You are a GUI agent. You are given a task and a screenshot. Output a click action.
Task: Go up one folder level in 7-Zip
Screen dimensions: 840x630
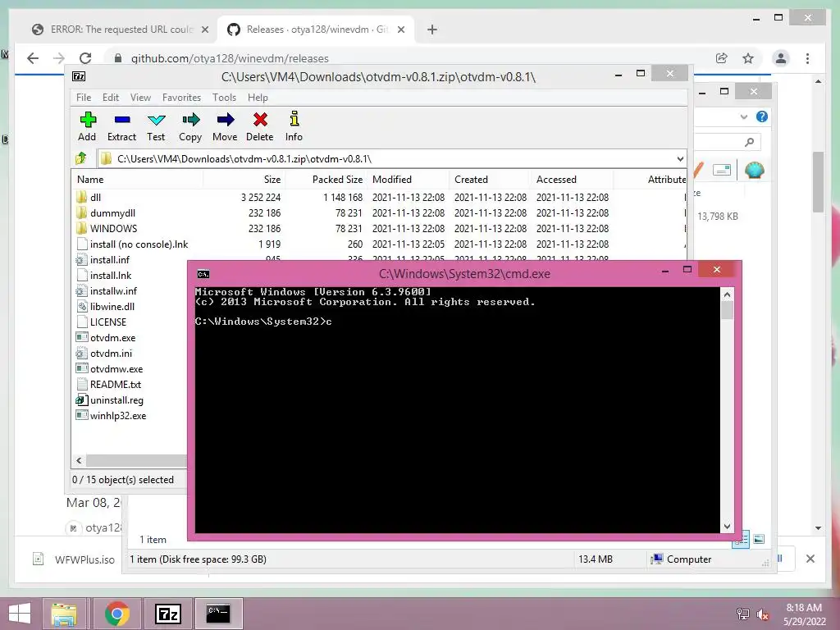tap(81, 158)
